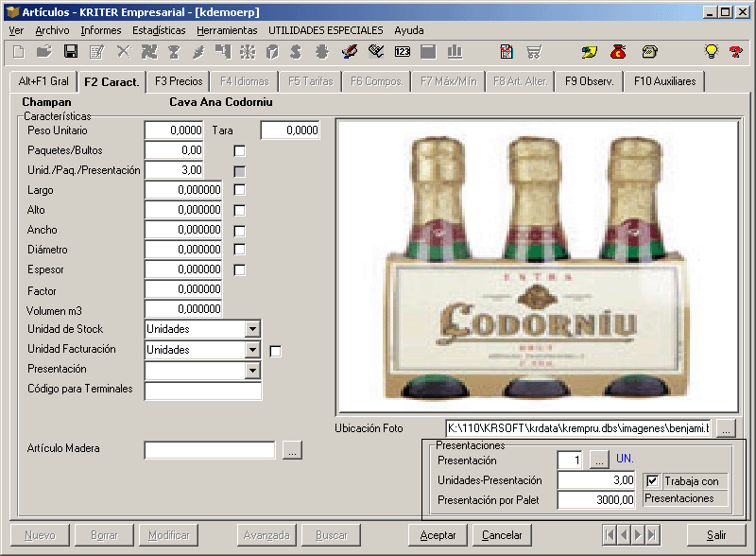This screenshot has width=756, height=556.
Task: Click the keyboard with checkmark toolbar icon
Action: point(376,52)
